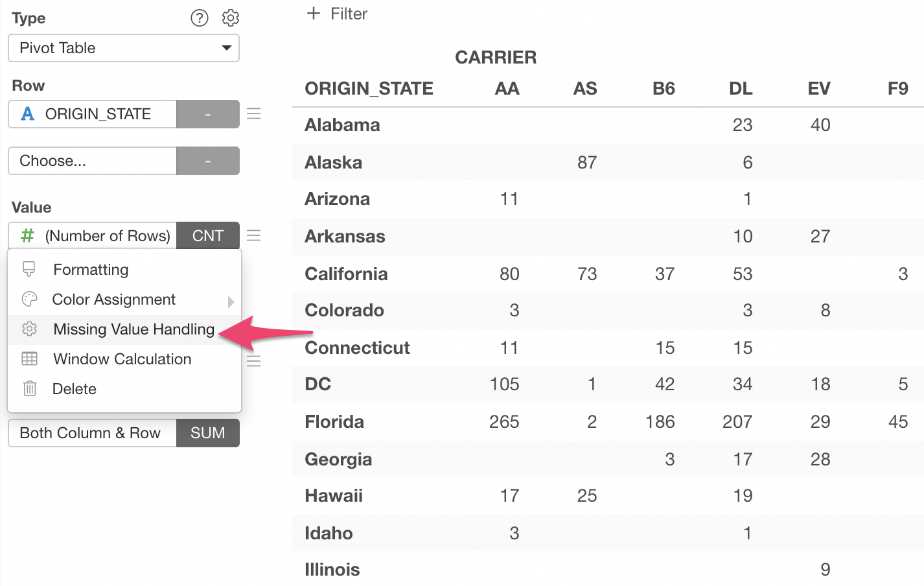
Task: Click the dash function button beside ORIGIN_STATE
Action: [x=208, y=114]
